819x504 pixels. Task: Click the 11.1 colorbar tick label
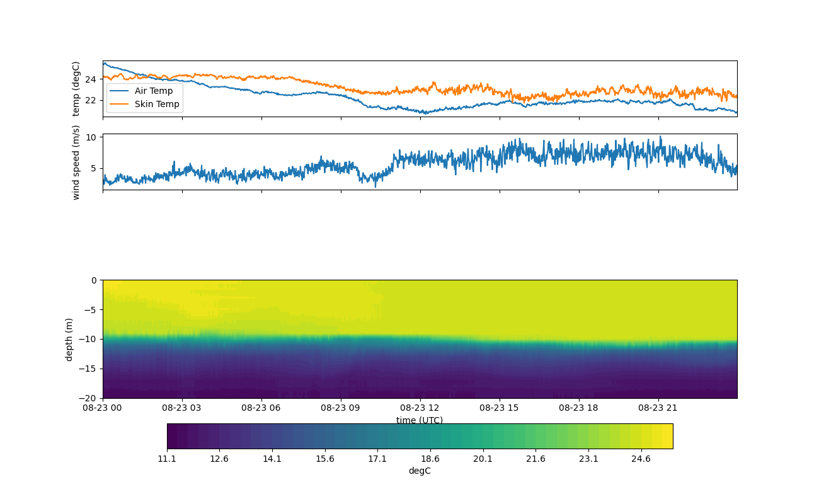coord(167,459)
